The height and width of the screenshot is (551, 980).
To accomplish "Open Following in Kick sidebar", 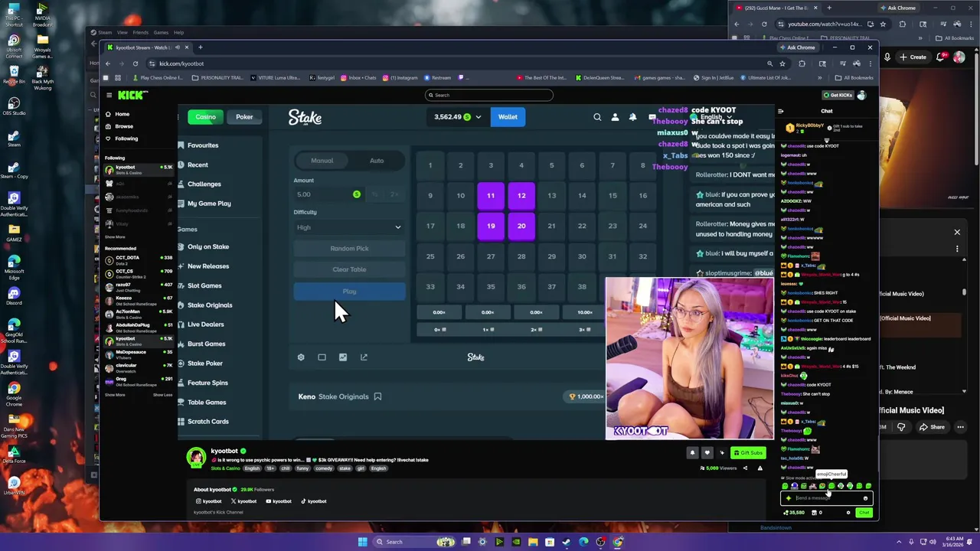I will click(x=126, y=139).
